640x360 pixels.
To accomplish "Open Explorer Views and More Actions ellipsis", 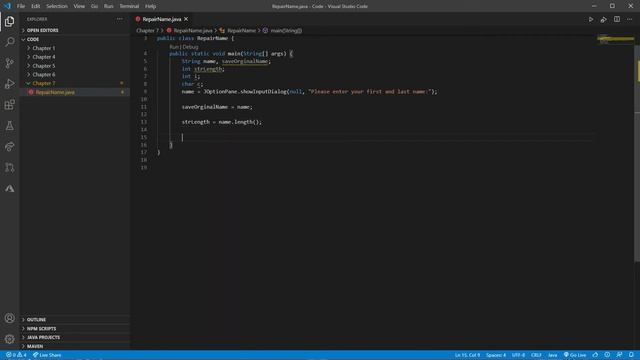I will 120,19.
